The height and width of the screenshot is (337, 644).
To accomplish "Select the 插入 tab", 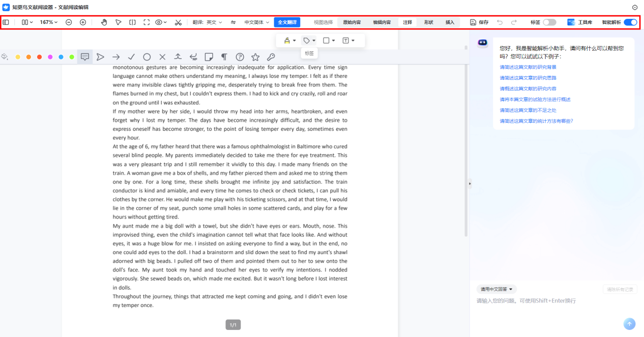I will coord(450,22).
